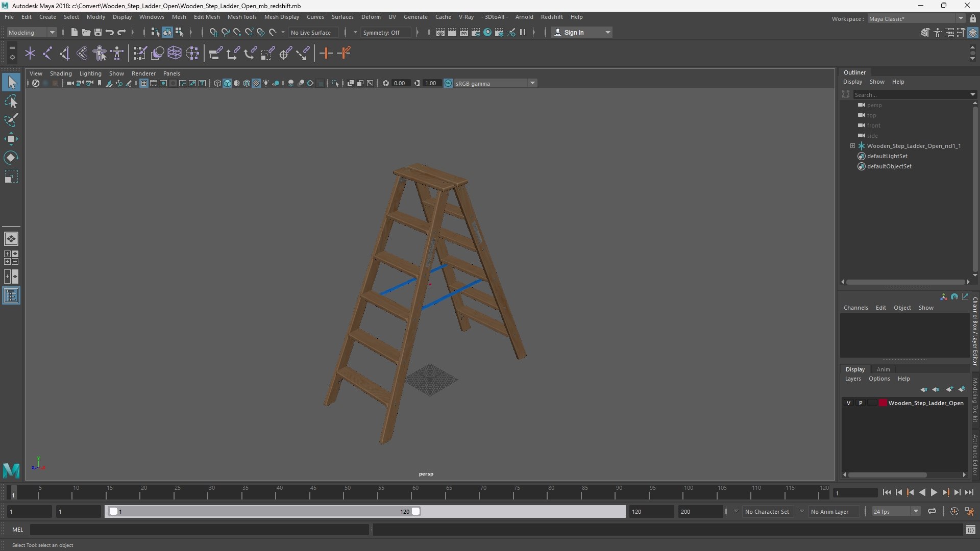Viewport: 980px width, 551px height.
Task: Go to the end of playback range
Action: tap(969, 492)
